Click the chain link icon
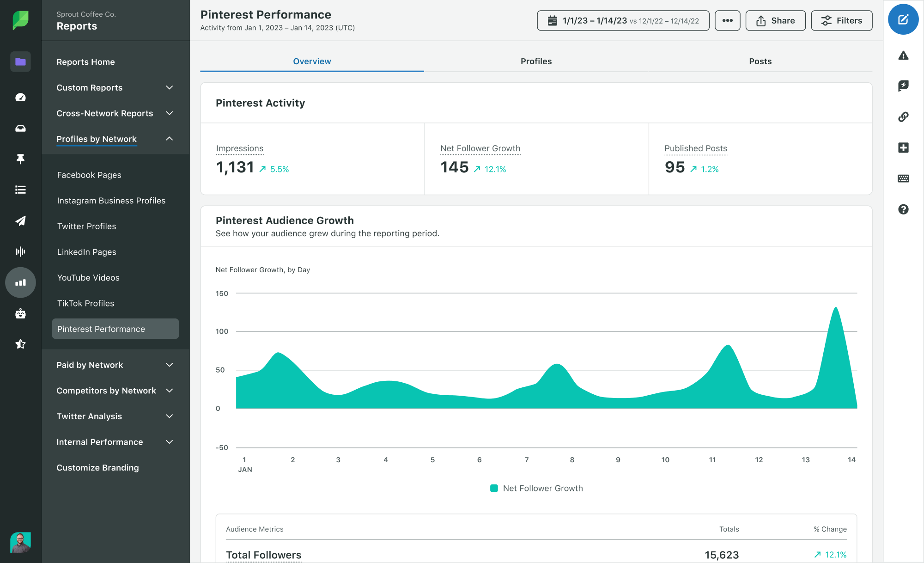The height and width of the screenshot is (563, 924). (x=903, y=116)
